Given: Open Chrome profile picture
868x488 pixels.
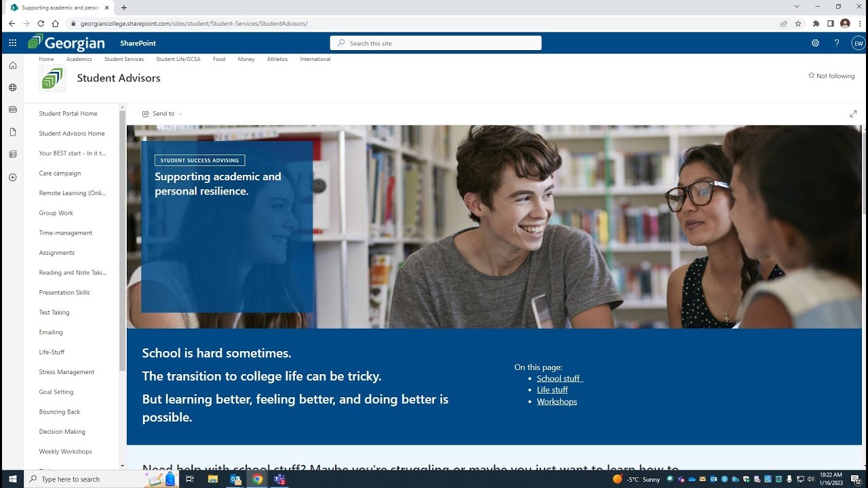Looking at the screenshot, I should pyautogui.click(x=845, y=23).
